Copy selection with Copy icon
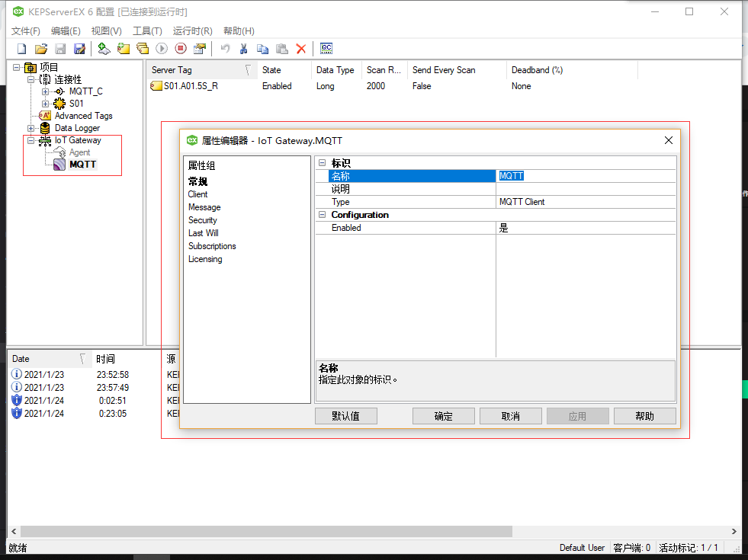748x560 pixels. click(x=262, y=49)
